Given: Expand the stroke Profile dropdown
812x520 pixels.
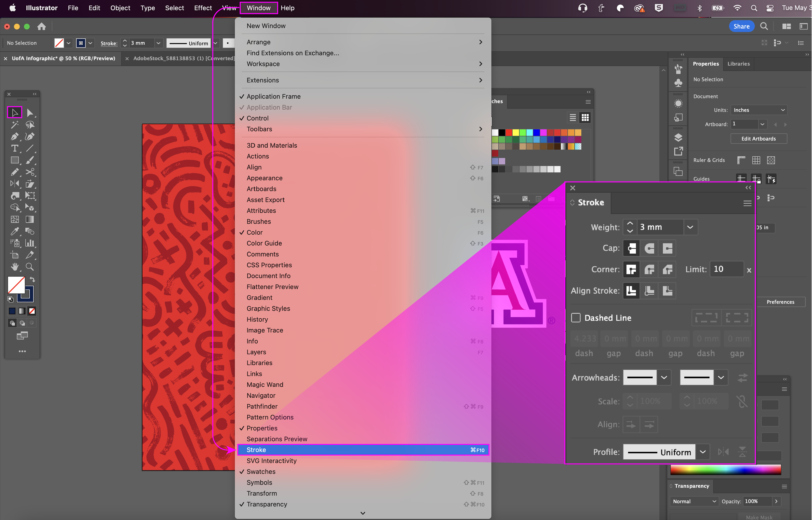Looking at the screenshot, I should point(703,452).
